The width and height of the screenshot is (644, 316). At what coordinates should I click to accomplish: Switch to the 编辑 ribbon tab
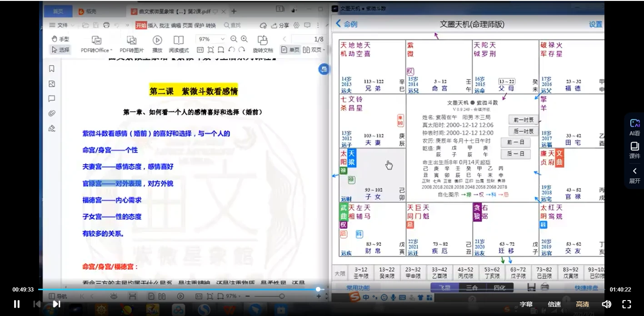pyautogui.click(x=176, y=25)
